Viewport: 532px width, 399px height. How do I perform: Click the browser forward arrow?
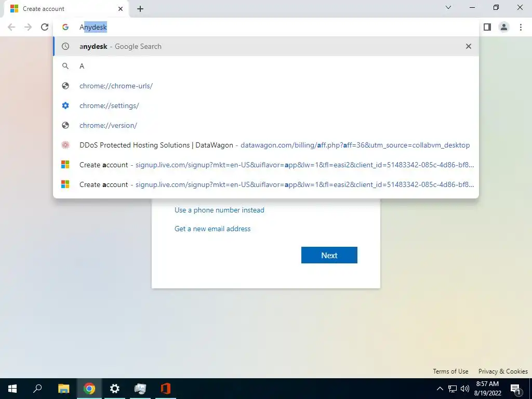(x=28, y=27)
